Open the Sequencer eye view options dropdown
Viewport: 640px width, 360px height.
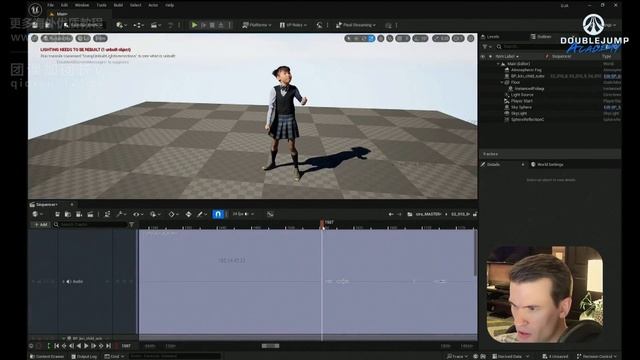[x=138, y=214]
